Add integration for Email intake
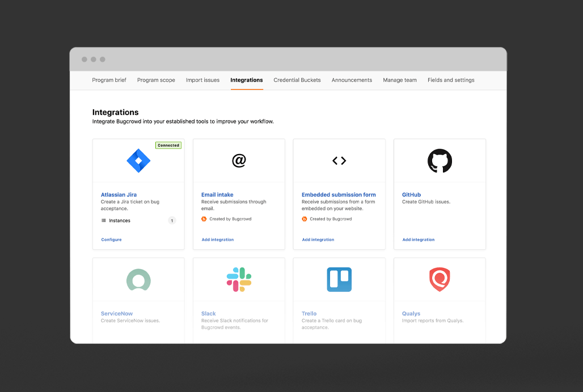The width and height of the screenshot is (583, 392). (218, 240)
